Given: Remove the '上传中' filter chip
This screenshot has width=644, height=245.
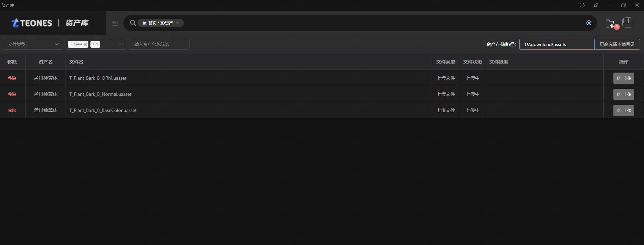Looking at the screenshot, I should [x=85, y=44].
